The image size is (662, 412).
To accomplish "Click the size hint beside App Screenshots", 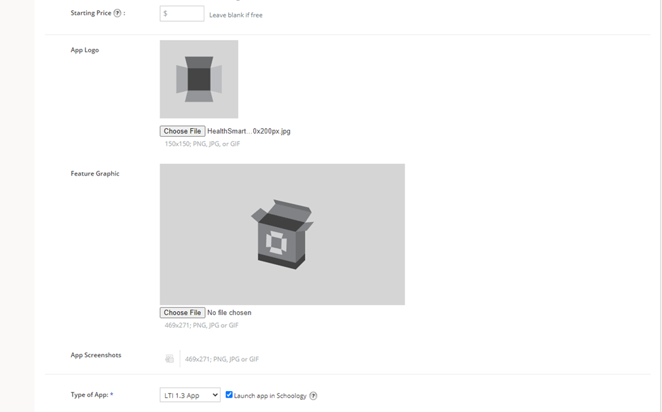I will point(222,359).
